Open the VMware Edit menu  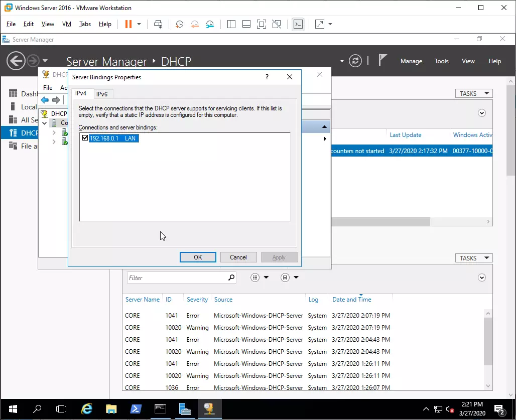pos(28,24)
